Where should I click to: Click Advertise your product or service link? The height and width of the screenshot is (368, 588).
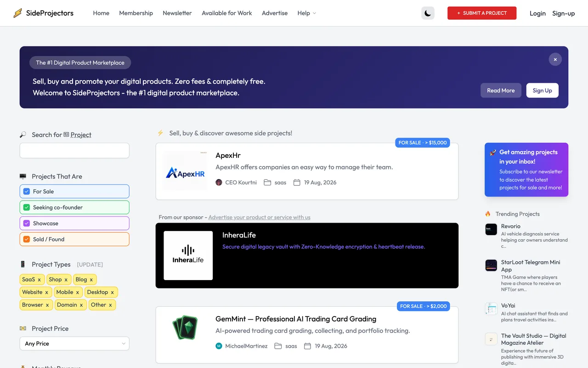pos(259,217)
